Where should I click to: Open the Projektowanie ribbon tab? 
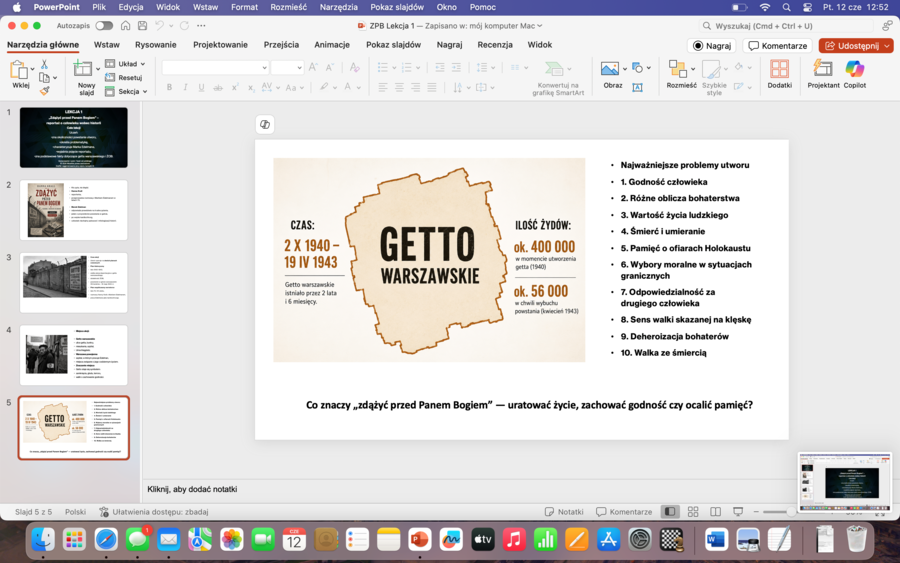point(220,45)
